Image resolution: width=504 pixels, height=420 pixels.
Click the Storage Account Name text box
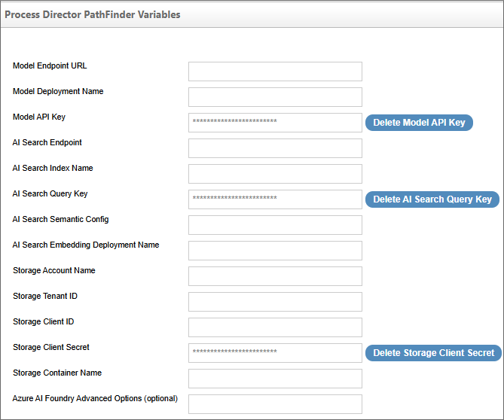pyautogui.click(x=275, y=276)
